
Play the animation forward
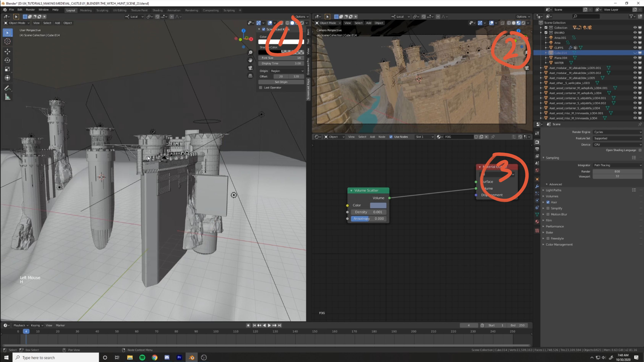click(x=269, y=325)
